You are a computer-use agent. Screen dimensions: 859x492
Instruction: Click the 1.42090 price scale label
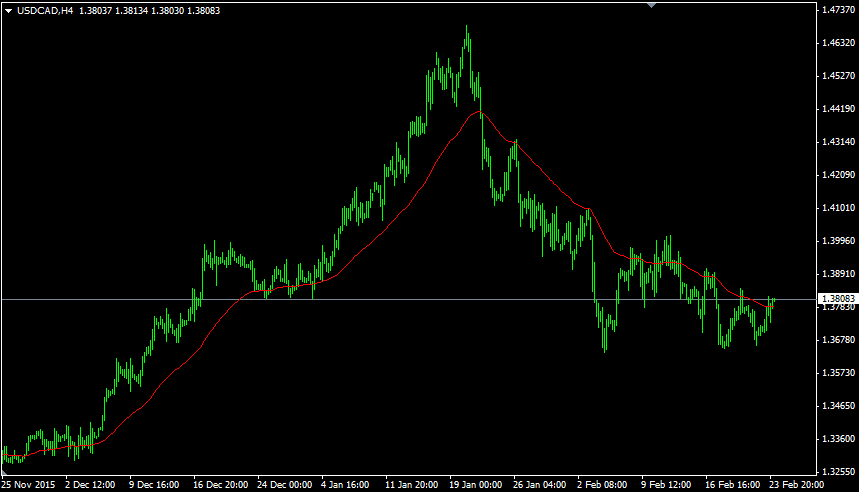839,175
